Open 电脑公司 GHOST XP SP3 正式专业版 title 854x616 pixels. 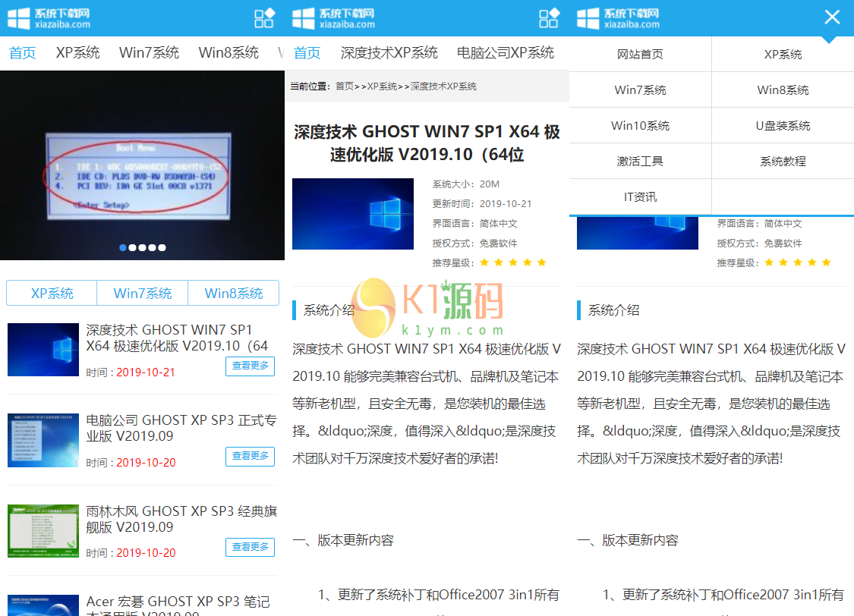[x=181, y=429]
